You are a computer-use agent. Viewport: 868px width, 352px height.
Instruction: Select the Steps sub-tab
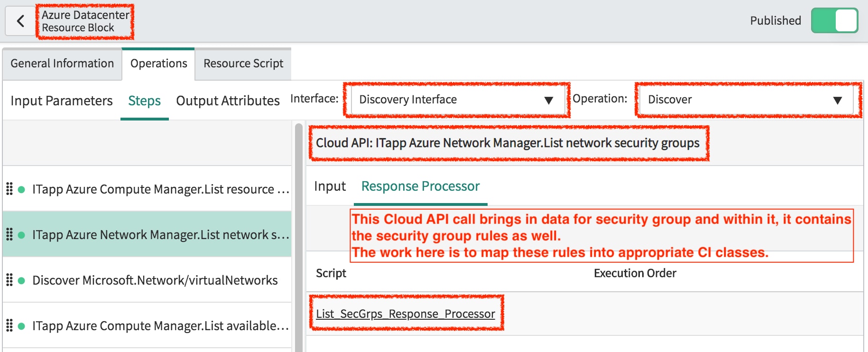144,101
